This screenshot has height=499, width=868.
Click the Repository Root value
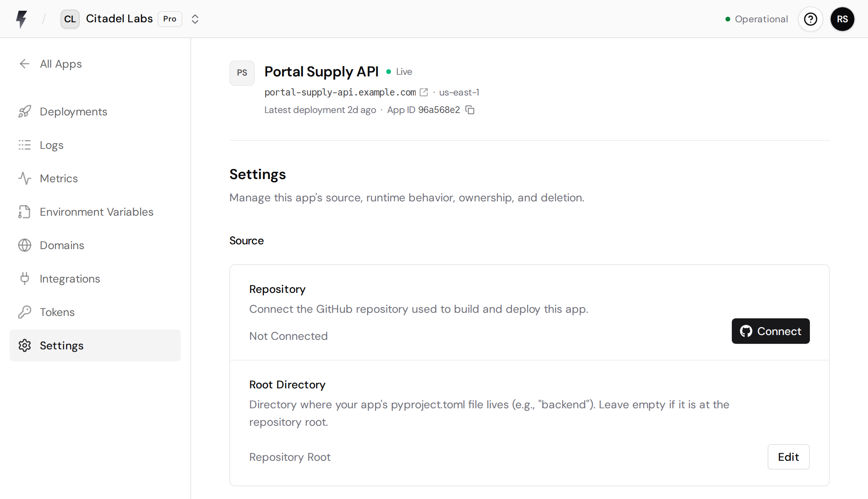[290, 457]
